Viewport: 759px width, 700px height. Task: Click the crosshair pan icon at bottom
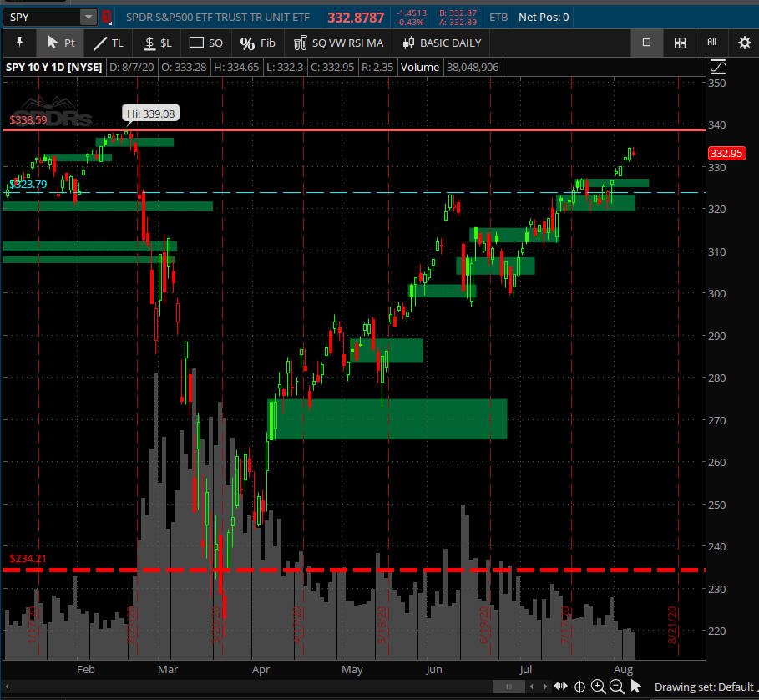[x=579, y=687]
